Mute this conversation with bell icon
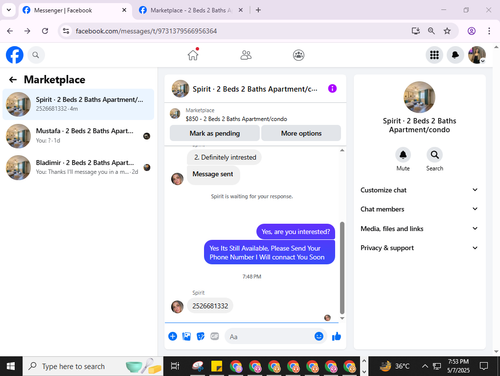 coord(403,155)
